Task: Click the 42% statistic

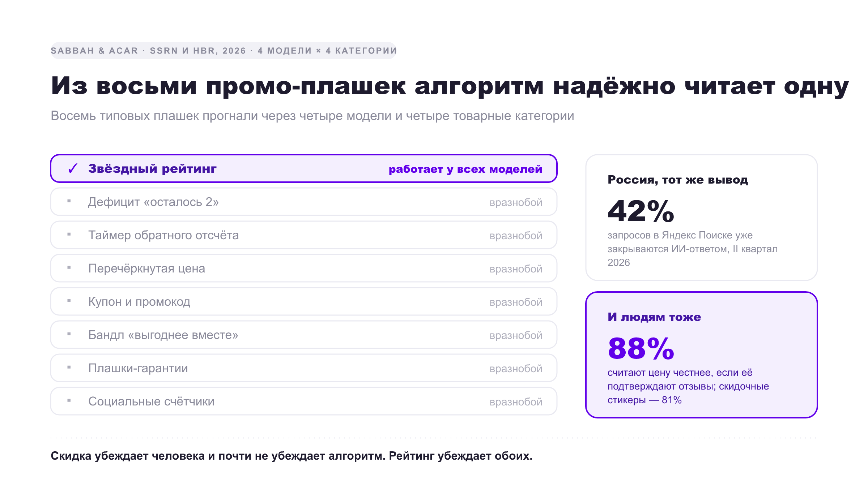Action: [x=641, y=211]
